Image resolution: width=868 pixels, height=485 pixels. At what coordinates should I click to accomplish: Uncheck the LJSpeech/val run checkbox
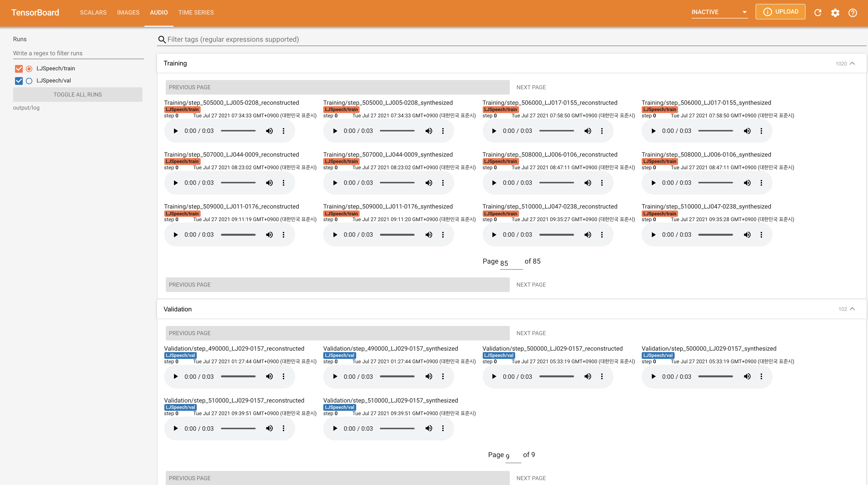point(19,81)
